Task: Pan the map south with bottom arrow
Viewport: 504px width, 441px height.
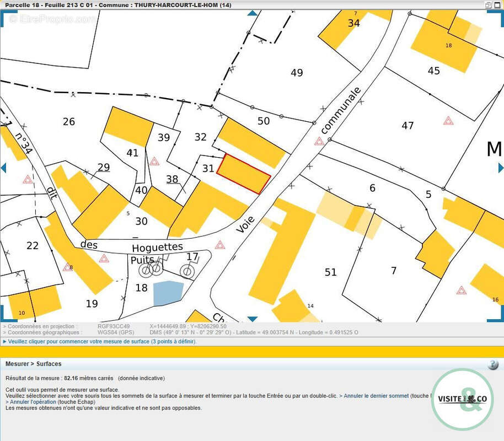Action: point(252,319)
